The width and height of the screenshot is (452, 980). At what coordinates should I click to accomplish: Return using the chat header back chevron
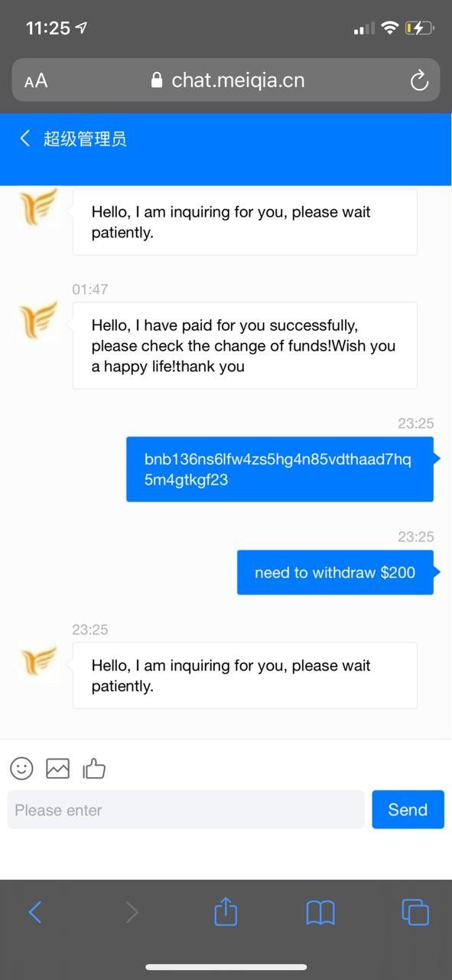(25, 138)
